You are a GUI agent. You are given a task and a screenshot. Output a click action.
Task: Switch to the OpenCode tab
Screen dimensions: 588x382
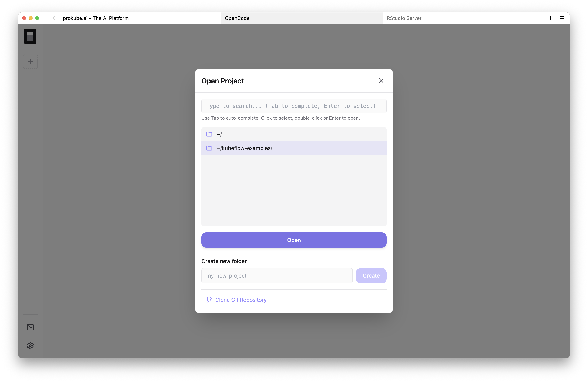(x=302, y=18)
